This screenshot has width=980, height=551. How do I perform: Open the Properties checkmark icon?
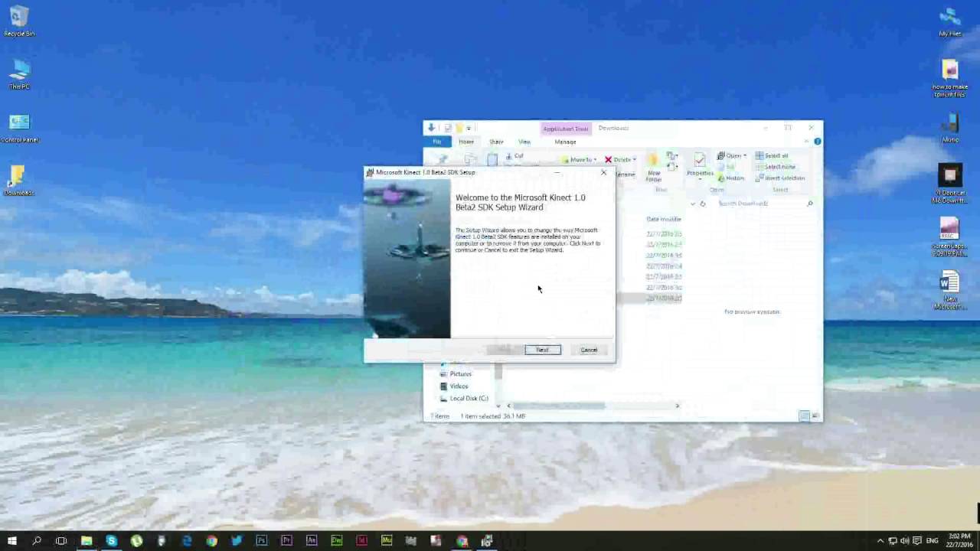pos(700,158)
